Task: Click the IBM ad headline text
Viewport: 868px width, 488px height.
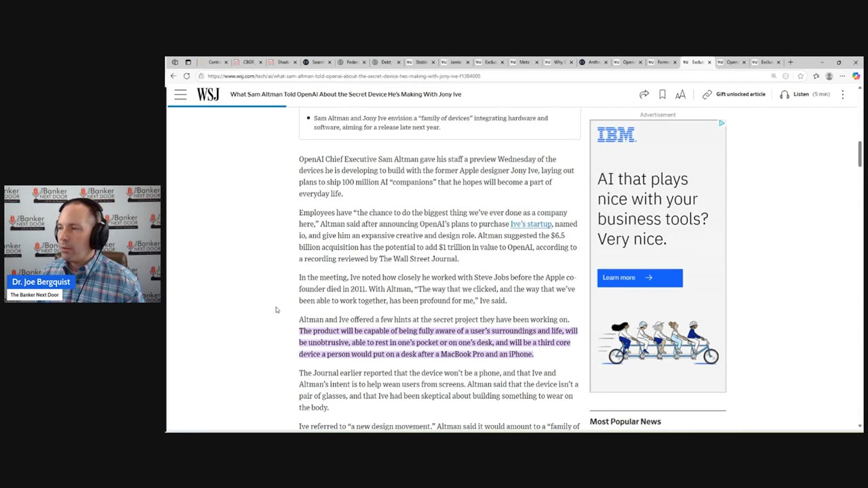Action: (652, 209)
